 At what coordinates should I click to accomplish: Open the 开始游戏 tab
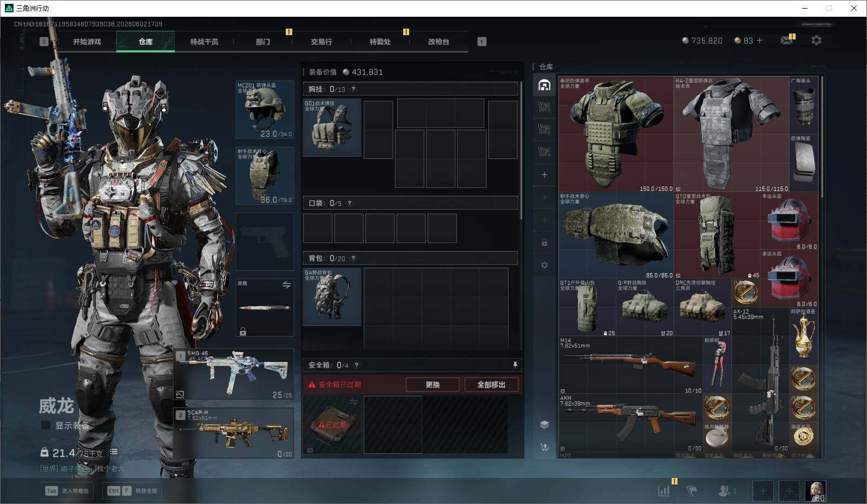click(87, 42)
